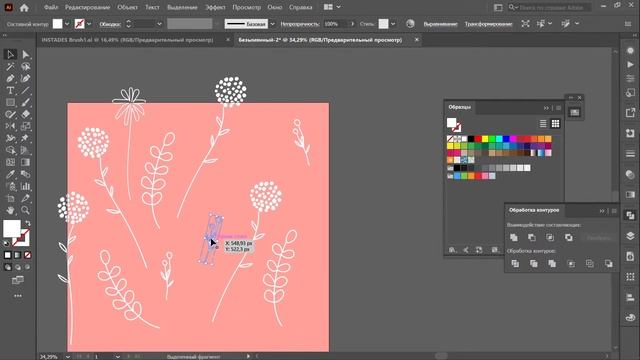This screenshot has height=360, width=640.
Task: Close the Безымянный-2 document tab
Action: 416,40
